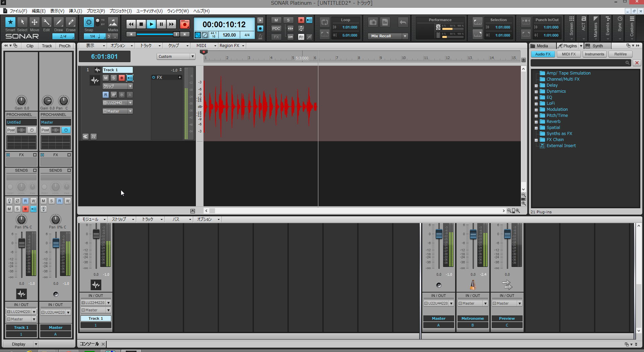
Task: Solo Track 1 in track view
Action: pos(114,78)
